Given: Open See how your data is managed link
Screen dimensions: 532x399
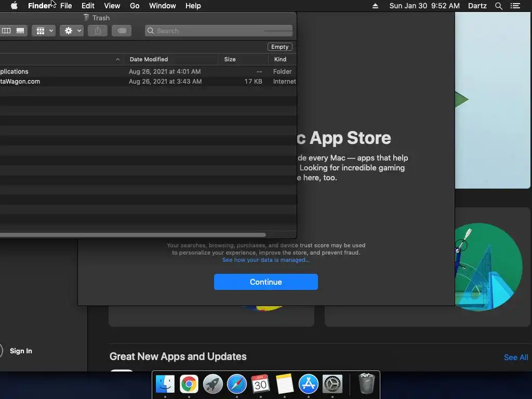Looking at the screenshot, I should [265, 260].
